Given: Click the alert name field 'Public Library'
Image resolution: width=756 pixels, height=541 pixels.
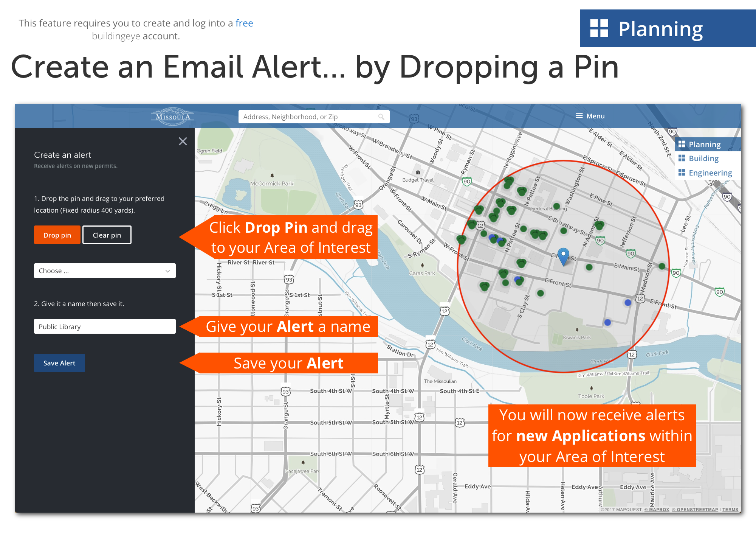Looking at the screenshot, I should [x=105, y=326].
